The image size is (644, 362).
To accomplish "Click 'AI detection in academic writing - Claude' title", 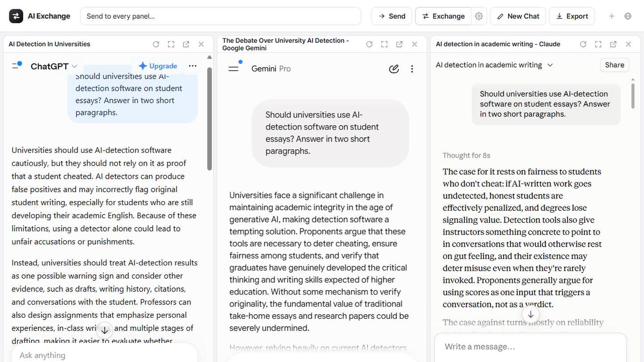I will [x=498, y=44].
